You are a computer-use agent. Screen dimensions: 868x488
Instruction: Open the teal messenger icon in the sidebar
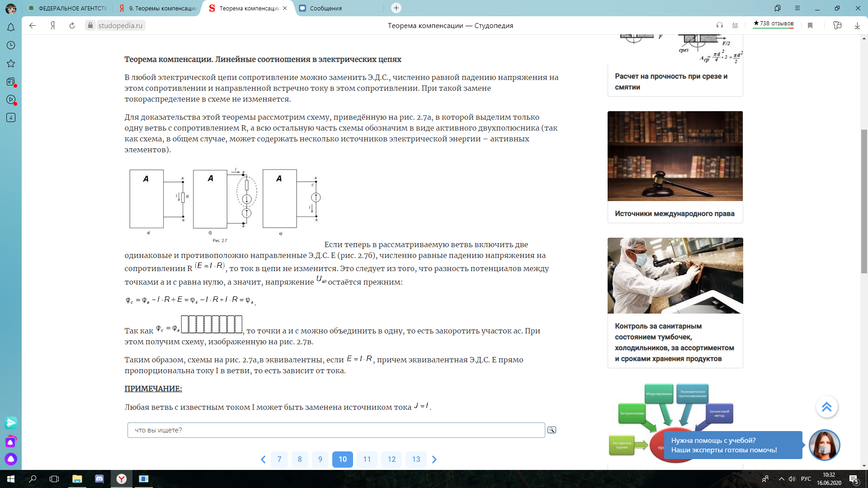coord(11,422)
